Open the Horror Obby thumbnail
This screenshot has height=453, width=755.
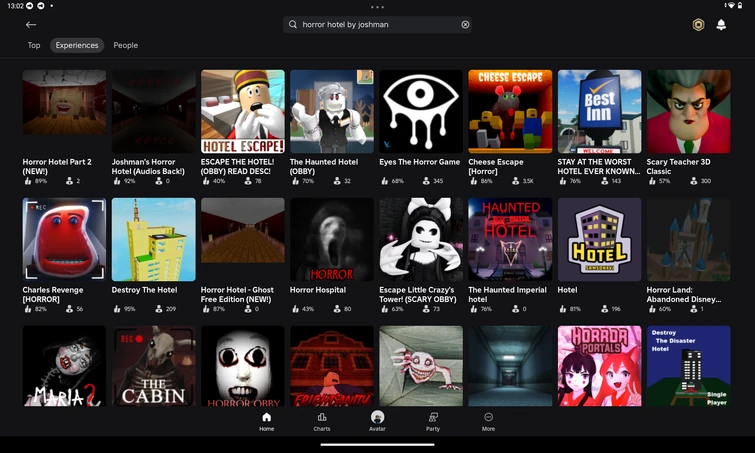pos(243,366)
